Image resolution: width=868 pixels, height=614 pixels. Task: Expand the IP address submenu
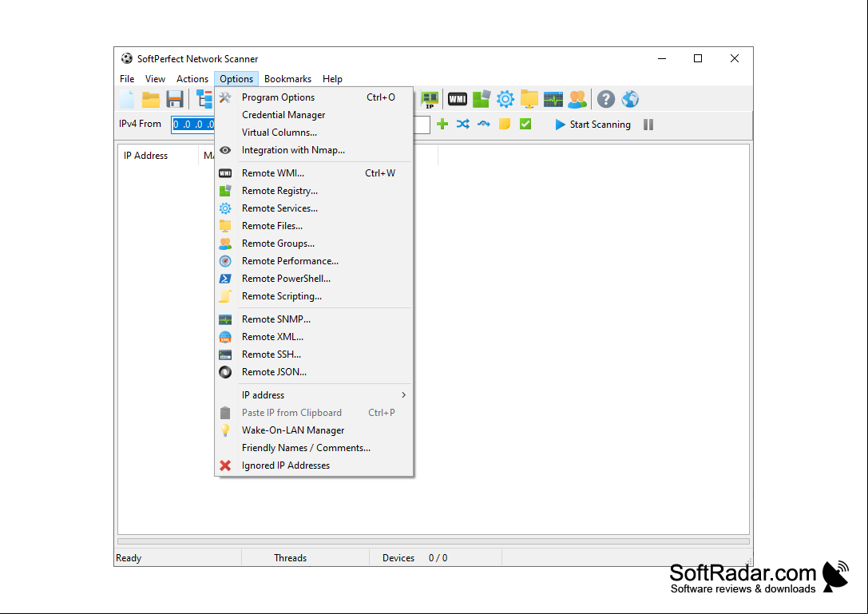[x=314, y=395]
